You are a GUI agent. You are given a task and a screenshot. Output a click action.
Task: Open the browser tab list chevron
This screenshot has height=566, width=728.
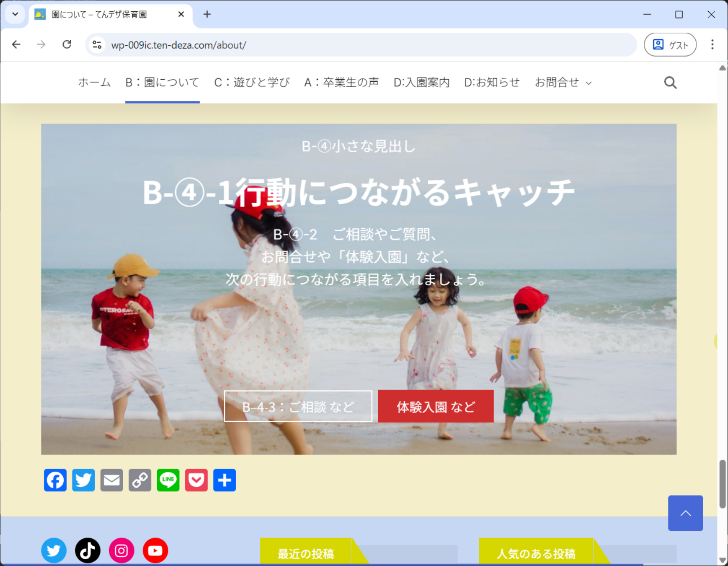[x=15, y=14]
